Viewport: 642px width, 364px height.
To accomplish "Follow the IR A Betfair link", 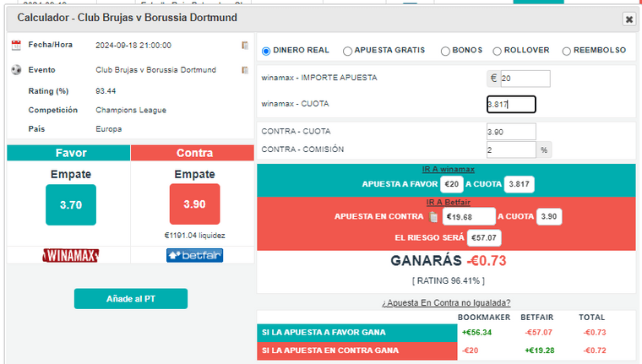I will coord(448,202).
